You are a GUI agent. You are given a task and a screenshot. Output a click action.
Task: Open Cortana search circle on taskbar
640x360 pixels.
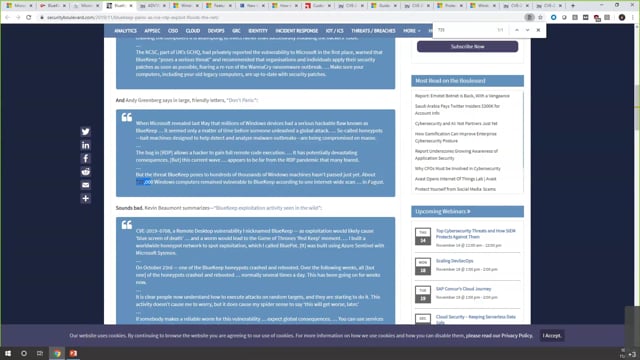[24, 353]
